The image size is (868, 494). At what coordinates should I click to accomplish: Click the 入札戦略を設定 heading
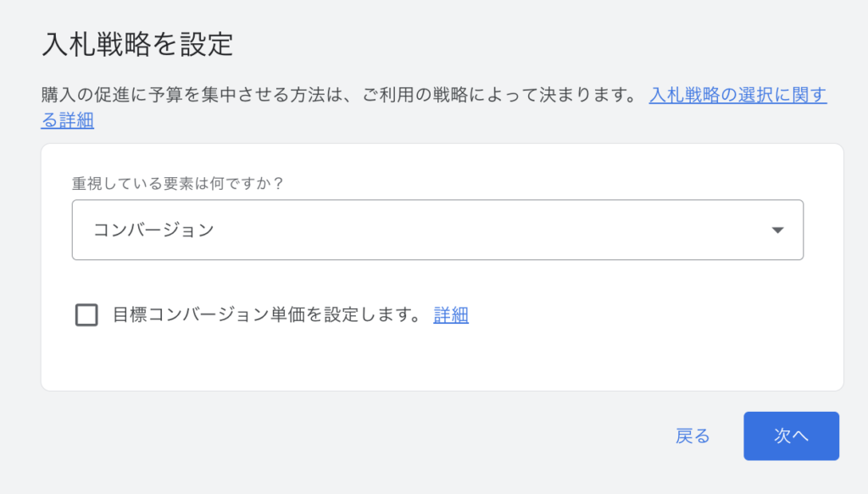click(x=137, y=44)
